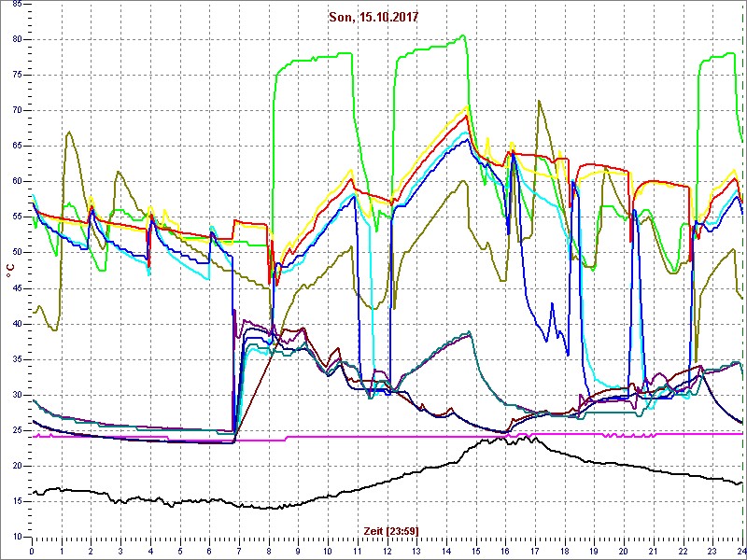This screenshot has height=560, width=747.
Task: Click hour 14 label on the time axis
Action: 446,552
